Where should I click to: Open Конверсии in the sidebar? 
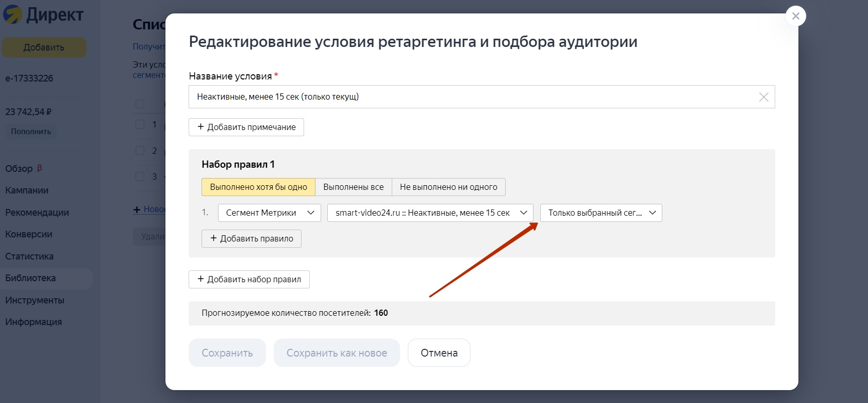[29, 234]
